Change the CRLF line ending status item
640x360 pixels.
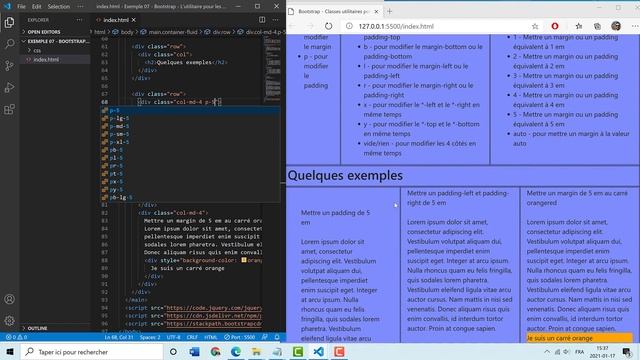click(x=192, y=337)
